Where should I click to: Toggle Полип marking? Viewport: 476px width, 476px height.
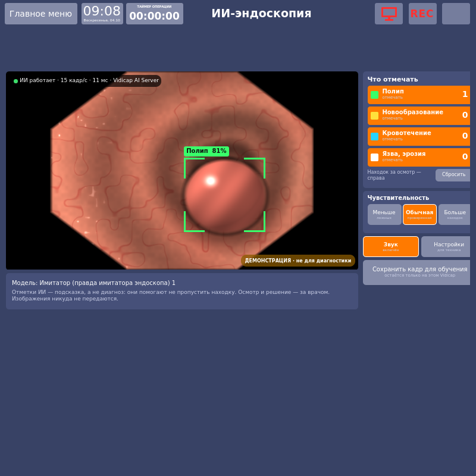419,95
